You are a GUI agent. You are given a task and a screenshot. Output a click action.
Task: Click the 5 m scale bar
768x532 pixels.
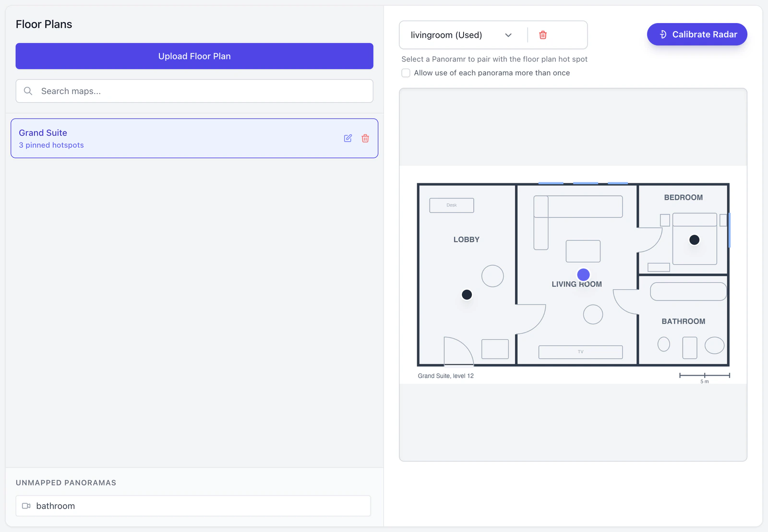[705, 377]
